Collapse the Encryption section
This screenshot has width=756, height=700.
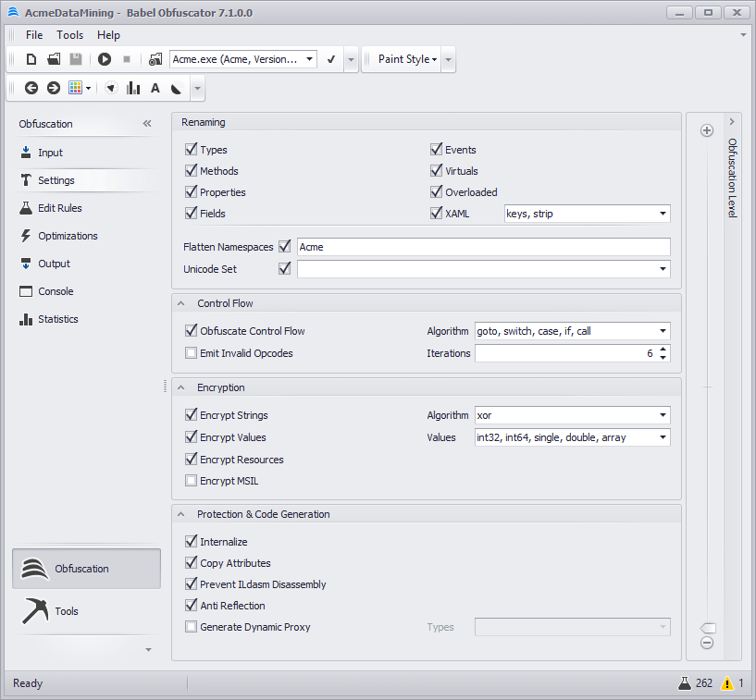click(x=180, y=387)
